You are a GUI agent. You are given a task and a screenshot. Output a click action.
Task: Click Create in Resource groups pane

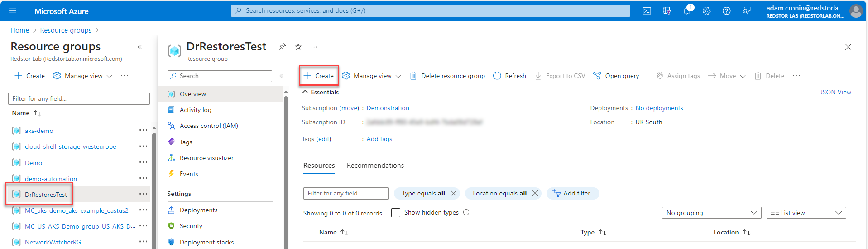click(x=29, y=76)
